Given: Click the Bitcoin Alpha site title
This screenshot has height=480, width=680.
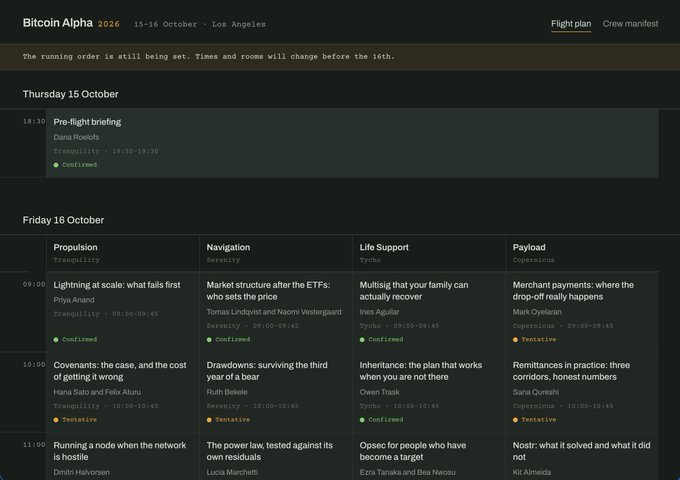Looking at the screenshot, I should (x=58, y=23).
